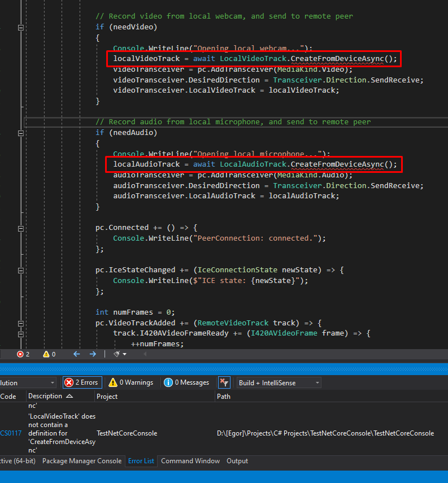Collapse the pc.IceStateChanged lambda block
The image size is (448, 483).
point(21,271)
